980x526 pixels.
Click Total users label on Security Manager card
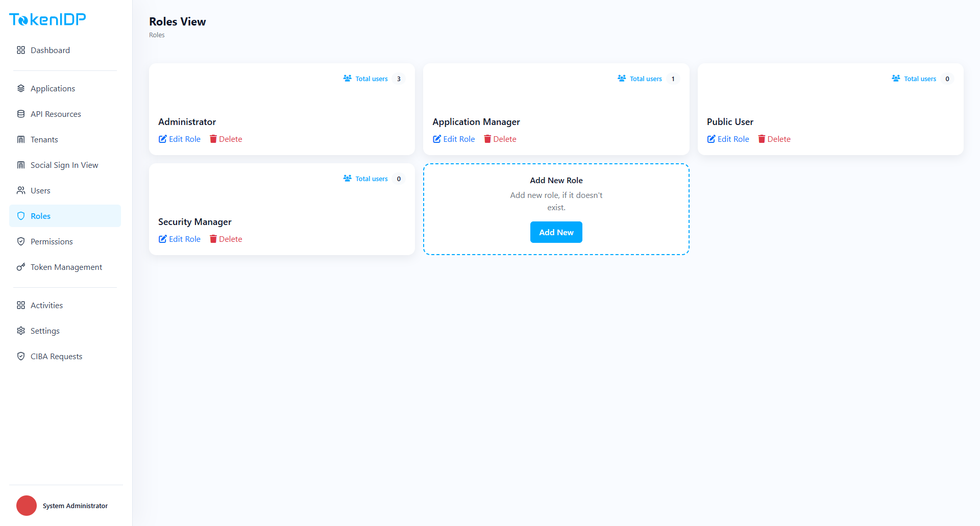click(x=372, y=179)
